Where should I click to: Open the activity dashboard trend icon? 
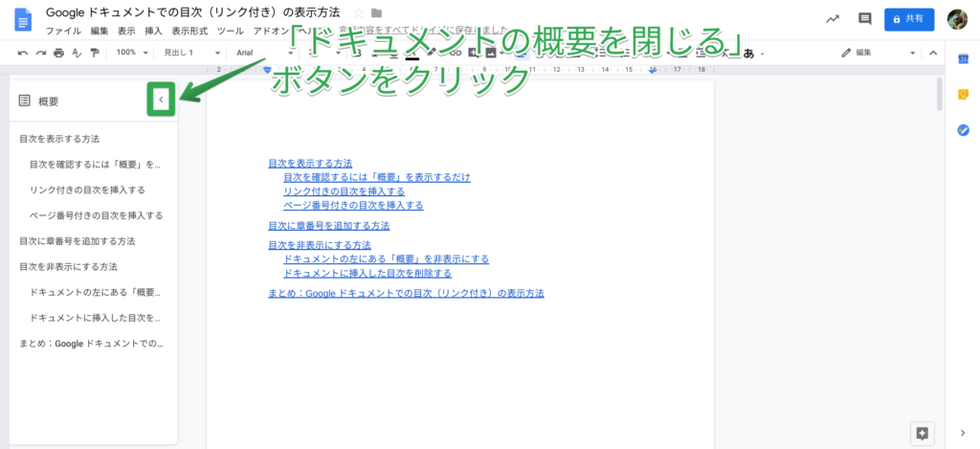coord(832,19)
